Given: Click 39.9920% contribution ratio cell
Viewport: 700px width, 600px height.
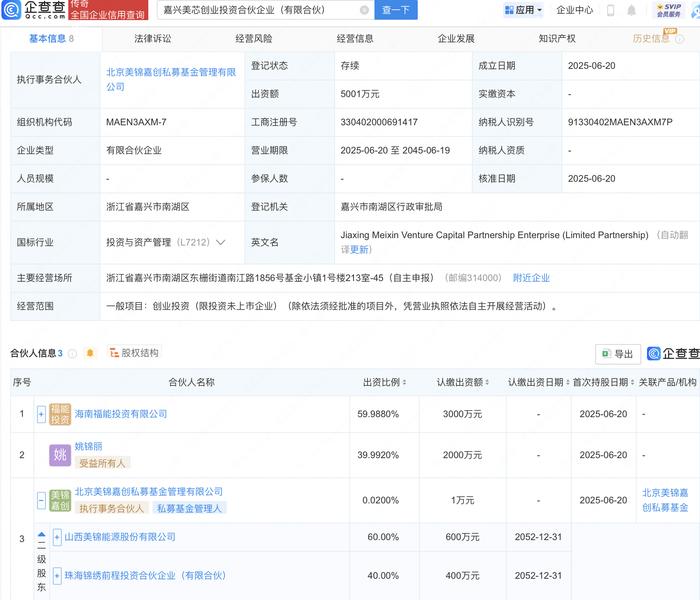Looking at the screenshot, I should pos(378,455).
